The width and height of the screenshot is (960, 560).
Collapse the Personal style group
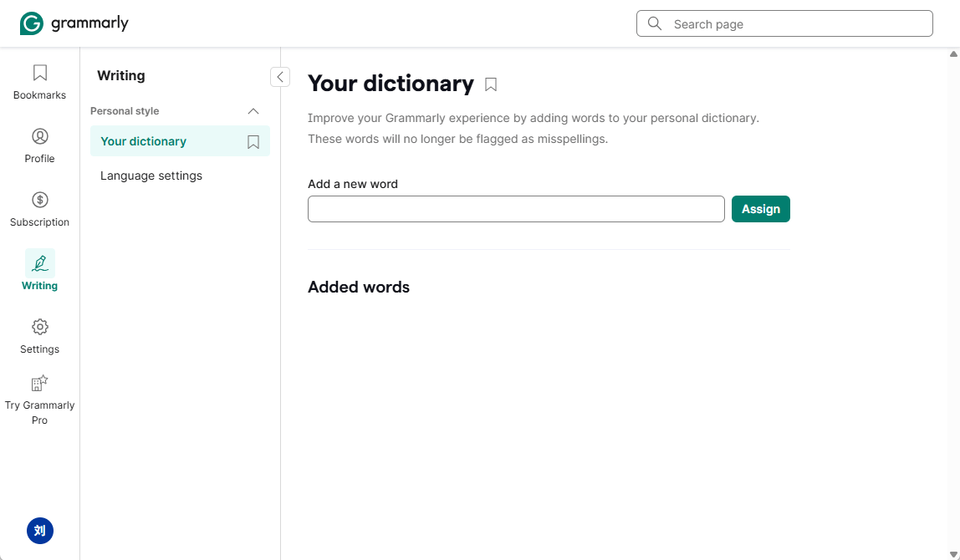tap(253, 111)
